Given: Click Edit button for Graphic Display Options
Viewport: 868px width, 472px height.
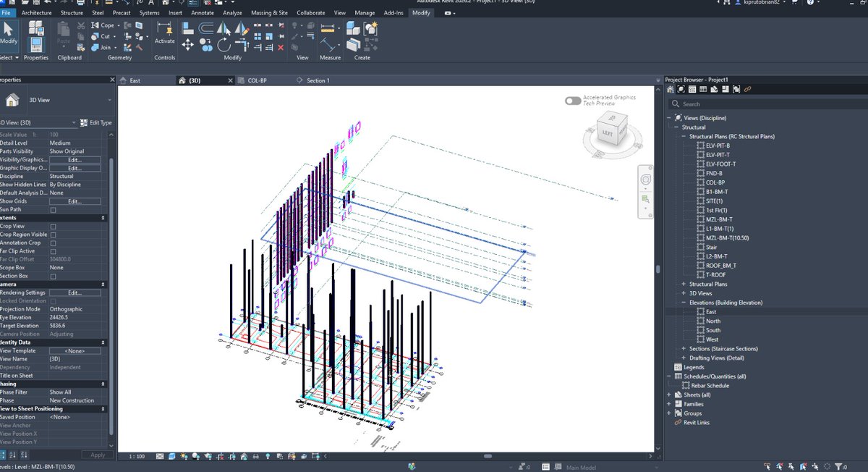Looking at the screenshot, I should pyautogui.click(x=75, y=168).
